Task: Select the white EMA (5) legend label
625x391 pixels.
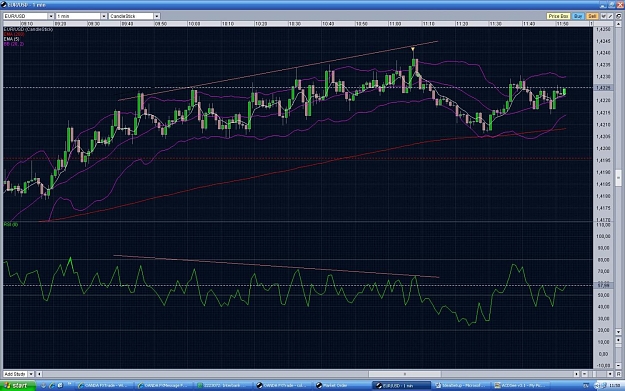Action: (12, 39)
